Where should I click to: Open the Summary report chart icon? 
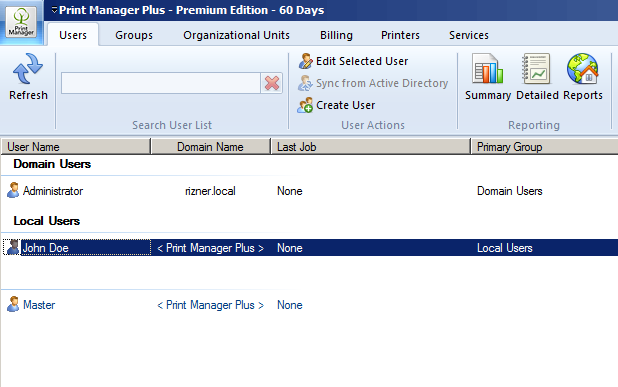(488, 69)
